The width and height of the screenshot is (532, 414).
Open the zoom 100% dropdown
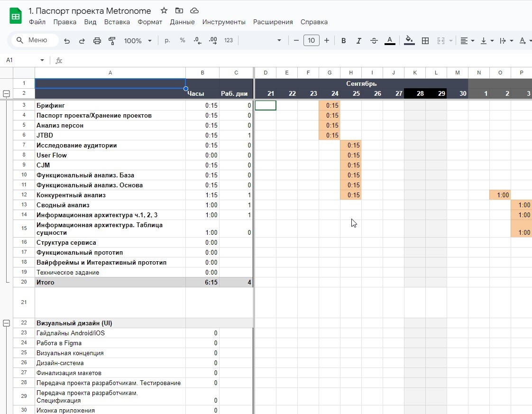(138, 41)
